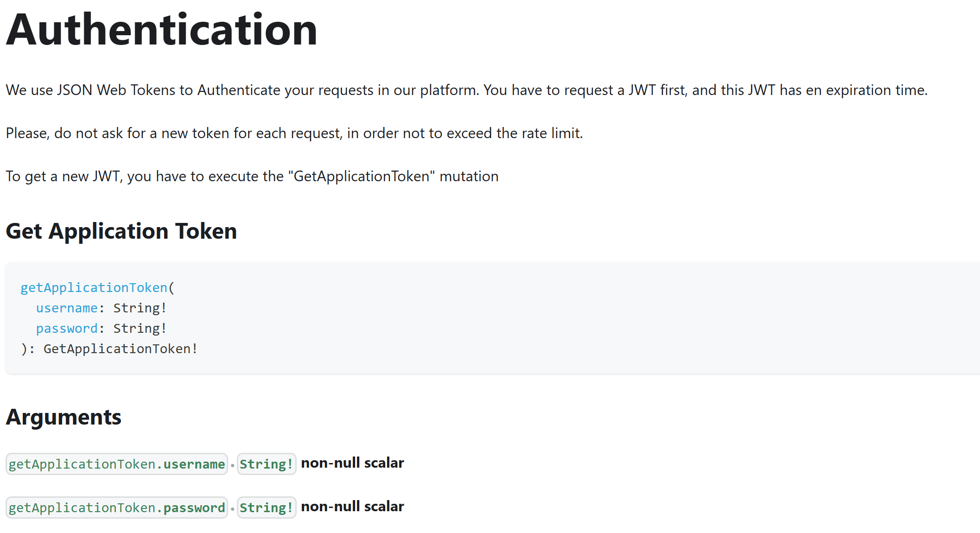Click the JSON Web Tokens intro paragraph
980x533 pixels.
(467, 90)
